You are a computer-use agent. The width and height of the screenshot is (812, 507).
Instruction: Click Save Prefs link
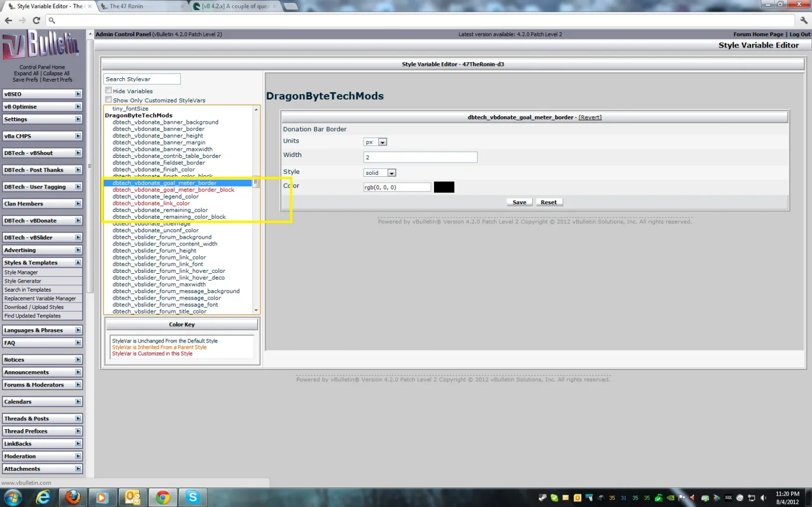[x=25, y=80]
